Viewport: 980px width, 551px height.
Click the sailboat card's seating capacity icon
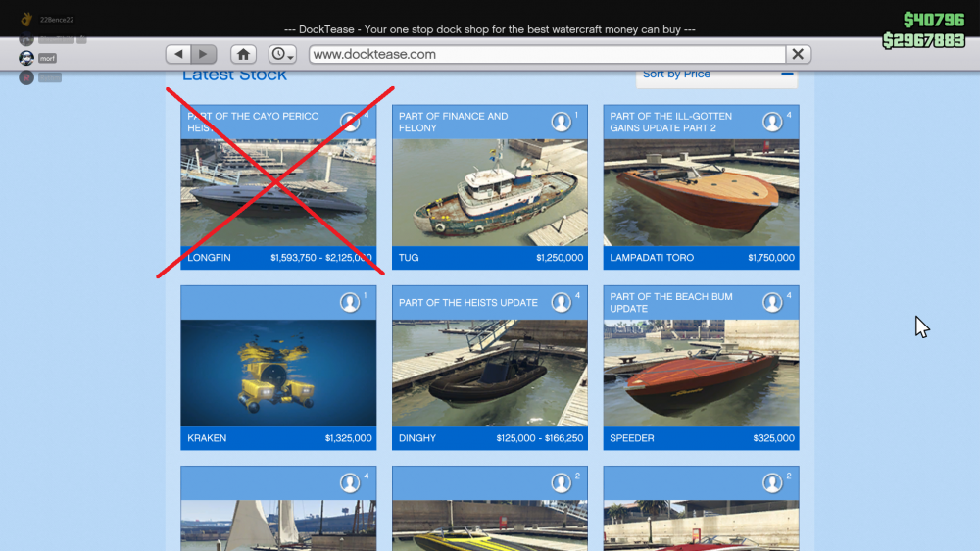[x=350, y=482]
